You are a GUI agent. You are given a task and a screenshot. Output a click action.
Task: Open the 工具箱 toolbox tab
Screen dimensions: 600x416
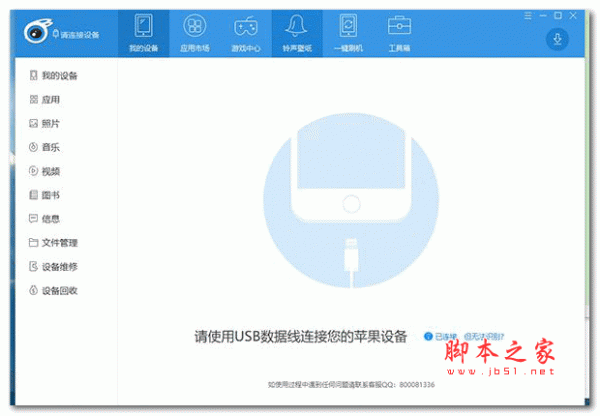[x=399, y=34]
